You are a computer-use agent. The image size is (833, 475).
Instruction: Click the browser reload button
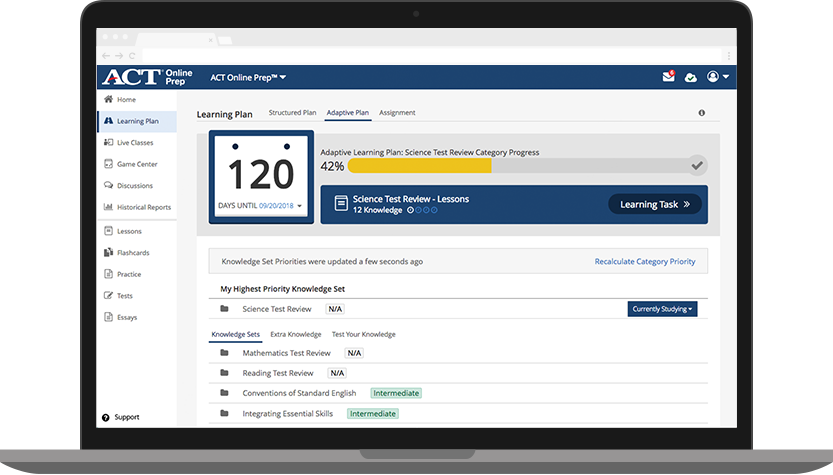(132, 55)
